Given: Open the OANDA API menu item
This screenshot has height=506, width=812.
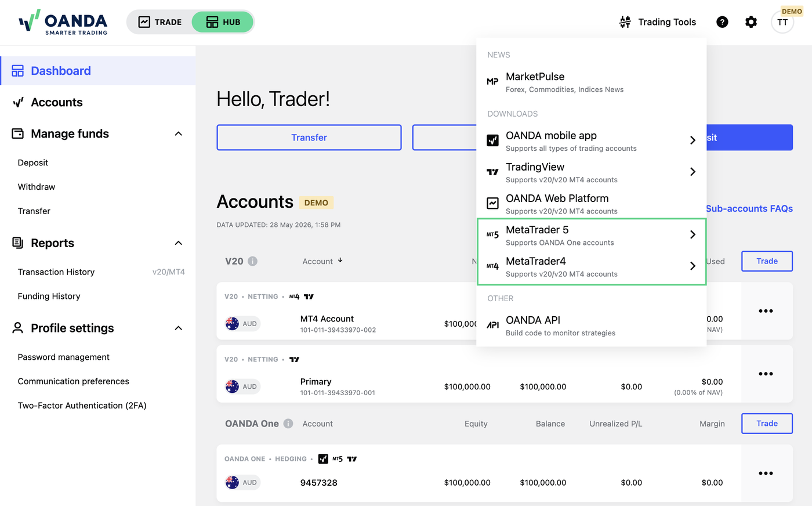Looking at the screenshot, I should coord(592,326).
